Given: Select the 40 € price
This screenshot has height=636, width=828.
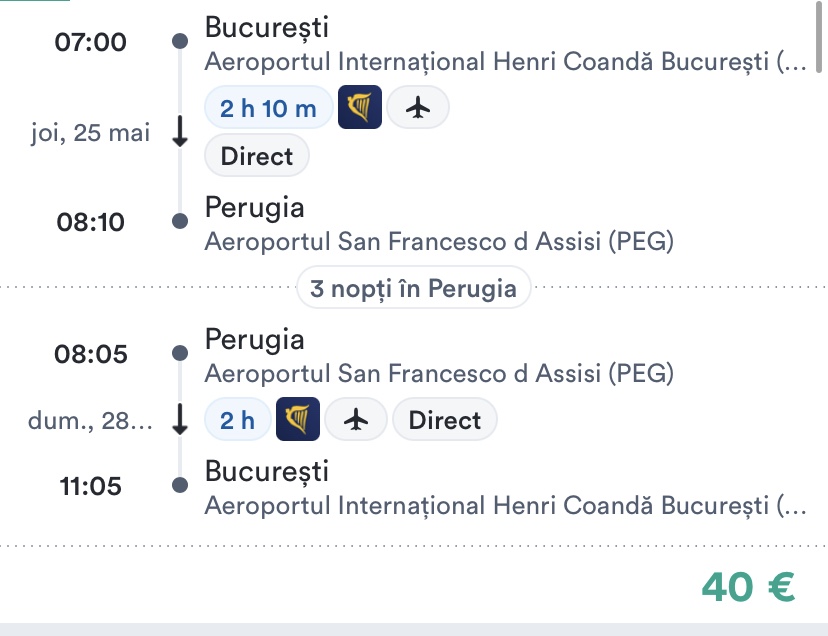Looking at the screenshot, I should [748, 587].
